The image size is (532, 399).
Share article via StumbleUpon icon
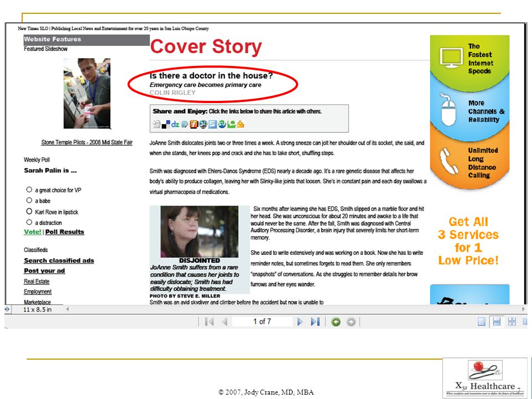click(x=222, y=124)
